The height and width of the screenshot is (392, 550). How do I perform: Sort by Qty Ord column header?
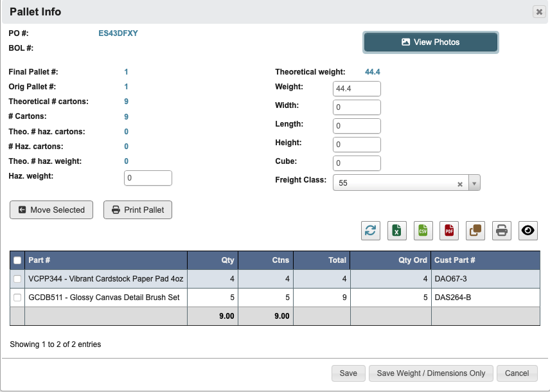pos(391,260)
